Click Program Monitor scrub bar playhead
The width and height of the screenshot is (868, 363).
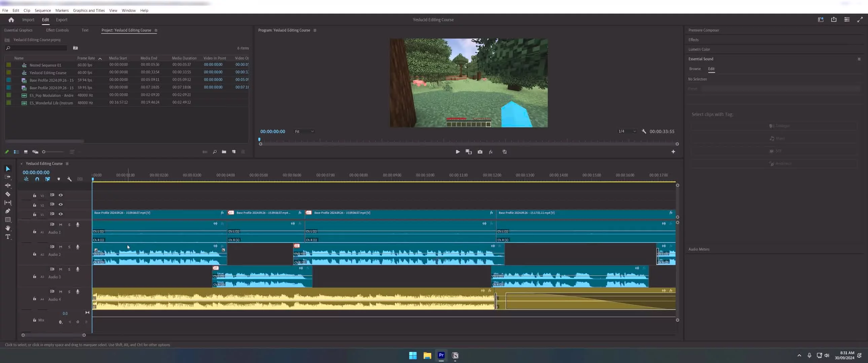(x=259, y=139)
